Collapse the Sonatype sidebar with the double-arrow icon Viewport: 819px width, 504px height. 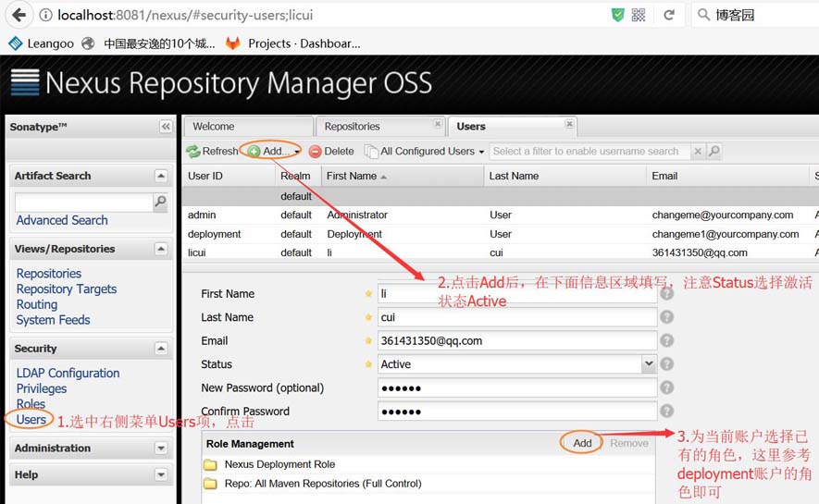pos(166,127)
